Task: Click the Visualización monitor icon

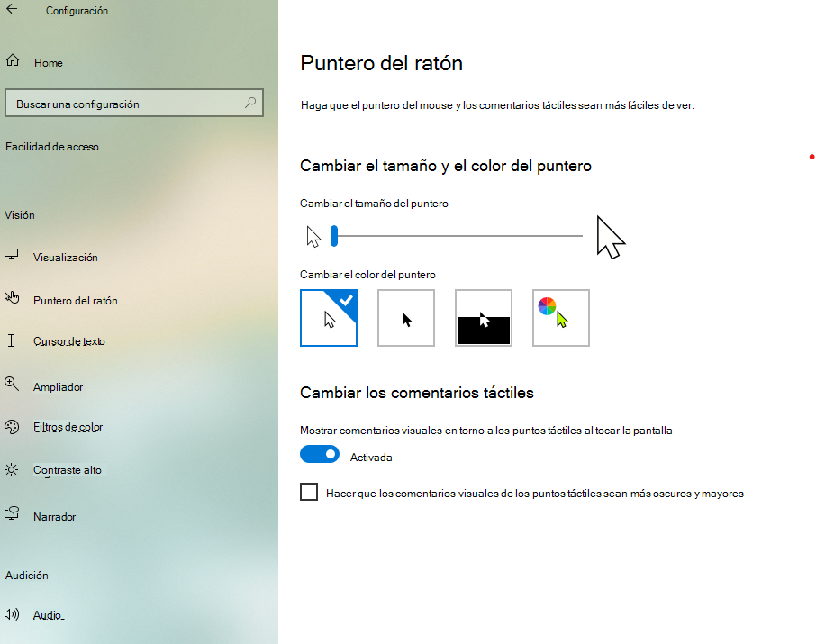Action: (x=12, y=254)
